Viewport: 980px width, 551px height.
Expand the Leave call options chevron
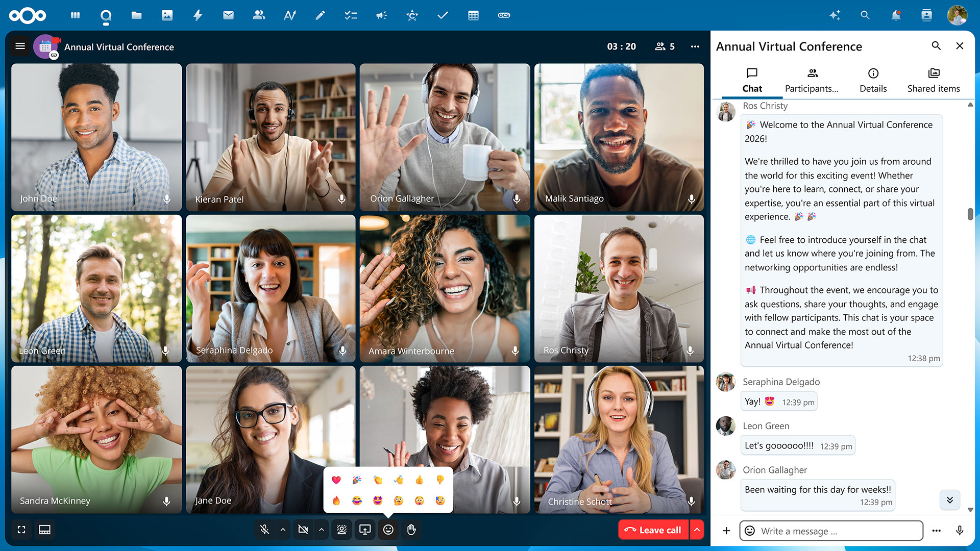(x=697, y=530)
